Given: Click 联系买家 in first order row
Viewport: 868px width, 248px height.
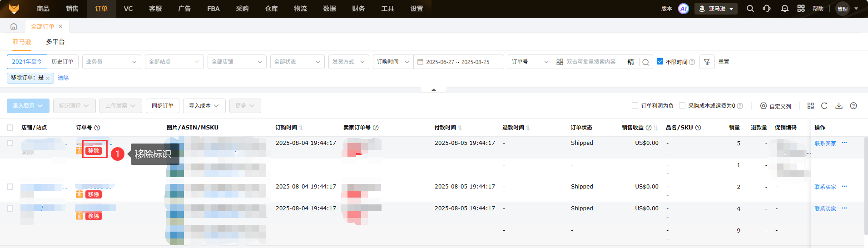Looking at the screenshot, I should coord(825,144).
